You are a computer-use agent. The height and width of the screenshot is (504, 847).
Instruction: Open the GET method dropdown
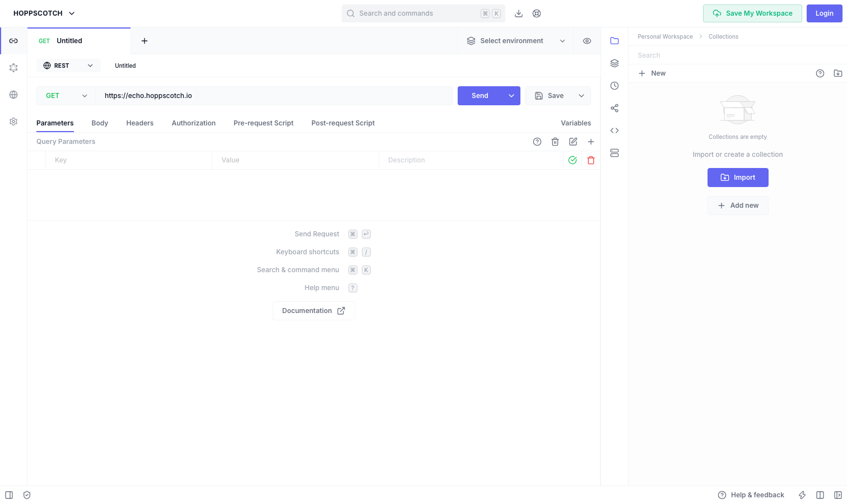pyautogui.click(x=66, y=96)
